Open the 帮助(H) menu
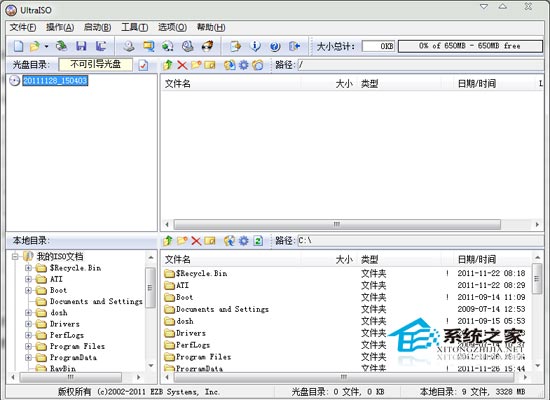This screenshot has width=550, height=400. [x=211, y=27]
